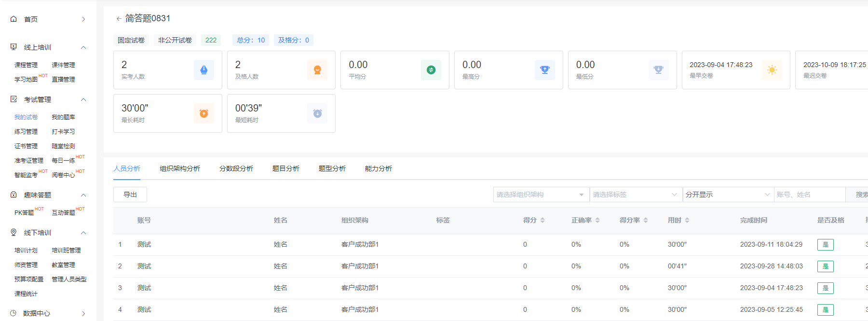The width and height of the screenshot is (868, 321).
Task: Click the 导出 export button
Action: tap(130, 195)
